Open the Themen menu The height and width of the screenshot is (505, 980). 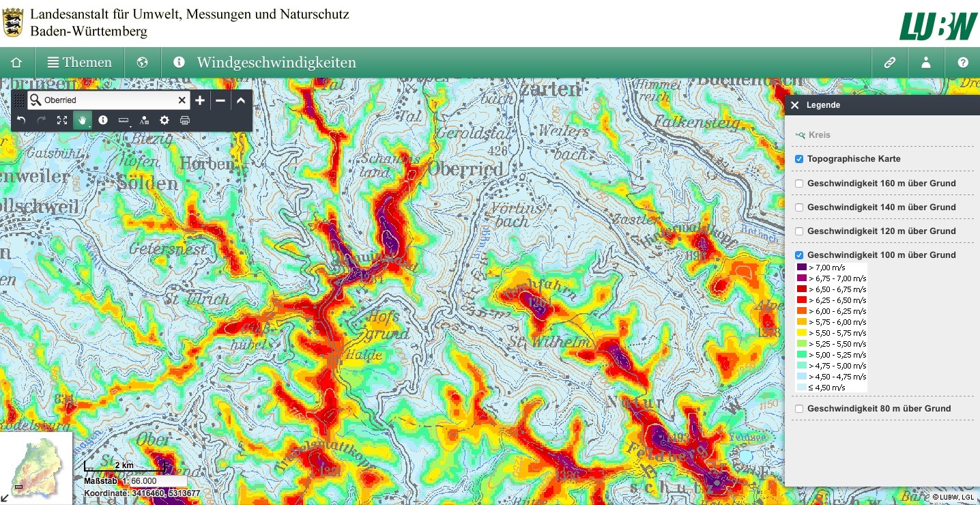coord(79,63)
